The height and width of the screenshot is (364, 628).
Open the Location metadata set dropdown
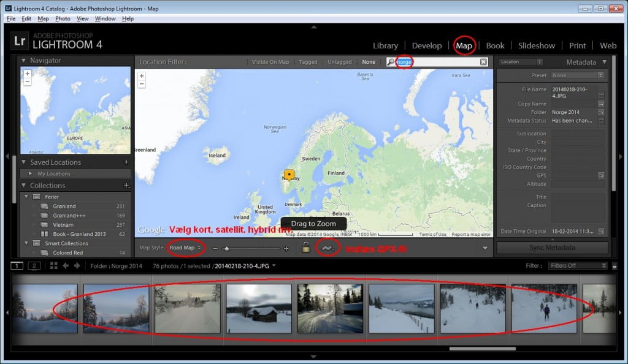[x=521, y=62]
